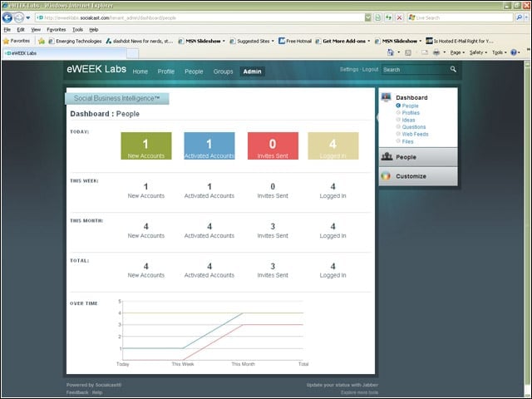Click the Settings link in header

(349, 69)
